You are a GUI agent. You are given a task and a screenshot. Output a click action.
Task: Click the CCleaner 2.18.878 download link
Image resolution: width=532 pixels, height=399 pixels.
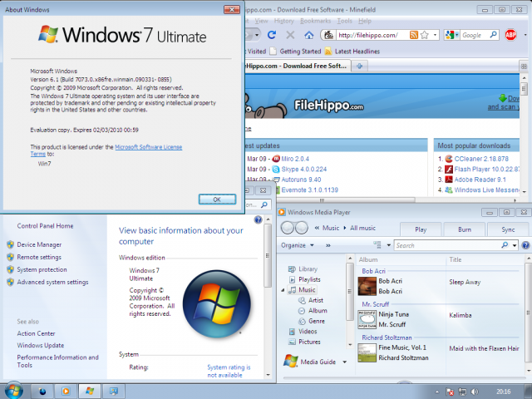[481, 159]
